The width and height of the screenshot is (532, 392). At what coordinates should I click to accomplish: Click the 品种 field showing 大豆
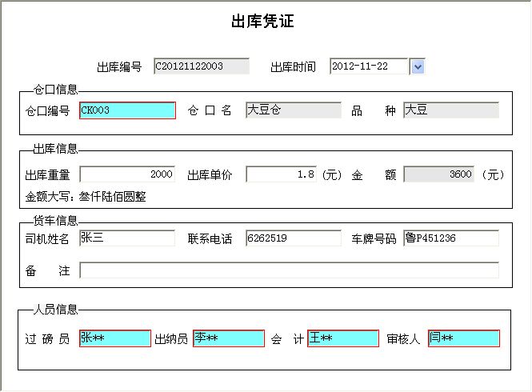click(450, 110)
